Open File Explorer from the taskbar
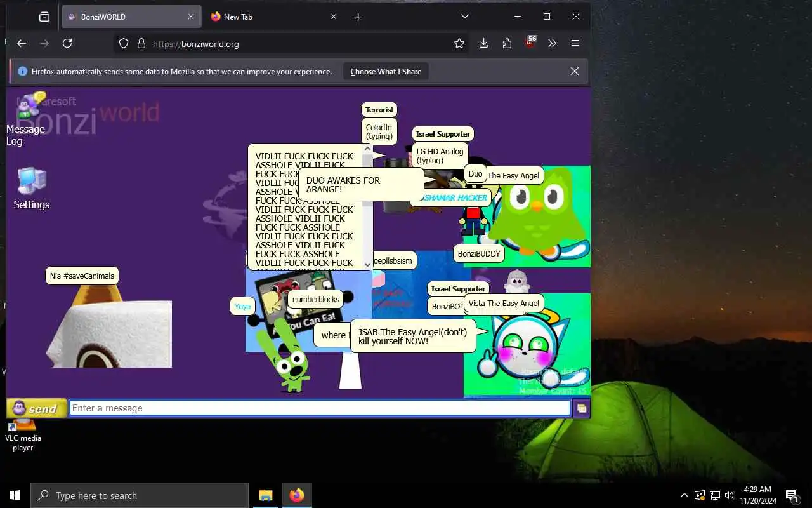This screenshot has height=508, width=812. pyautogui.click(x=266, y=495)
